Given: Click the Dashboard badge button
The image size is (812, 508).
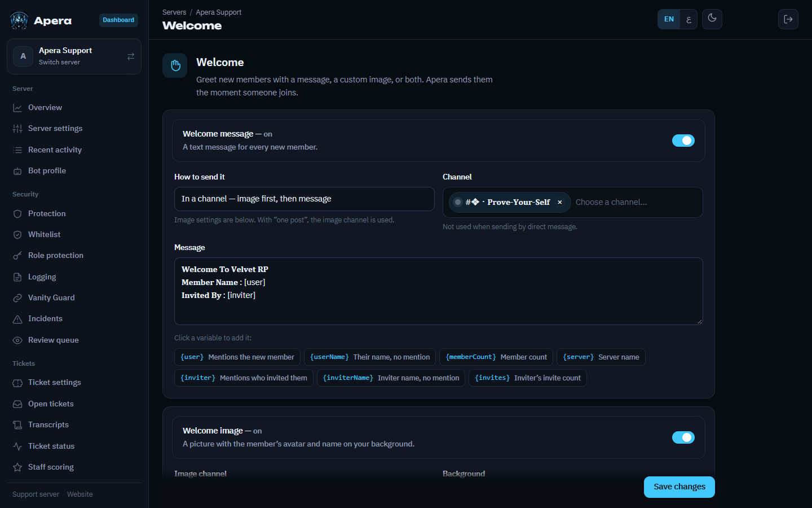Looking at the screenshot, I should [118, 20].
